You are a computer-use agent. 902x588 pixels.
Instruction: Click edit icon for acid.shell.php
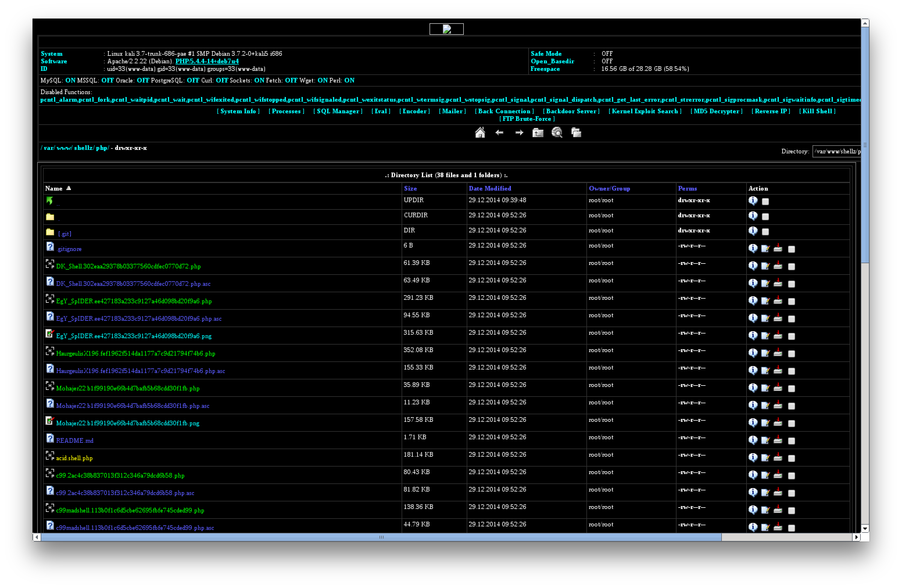tap(765, 458)
